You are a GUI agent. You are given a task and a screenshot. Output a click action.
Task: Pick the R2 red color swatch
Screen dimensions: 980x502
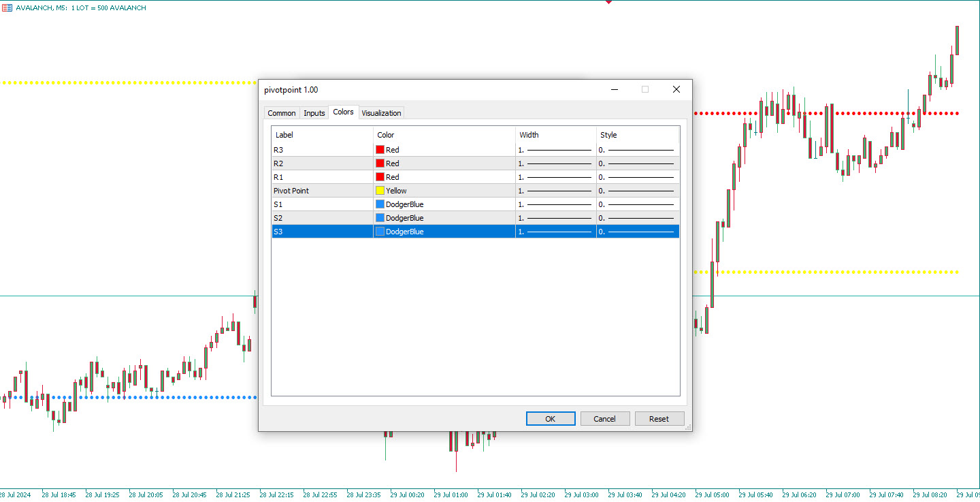(x=380, y=163)
